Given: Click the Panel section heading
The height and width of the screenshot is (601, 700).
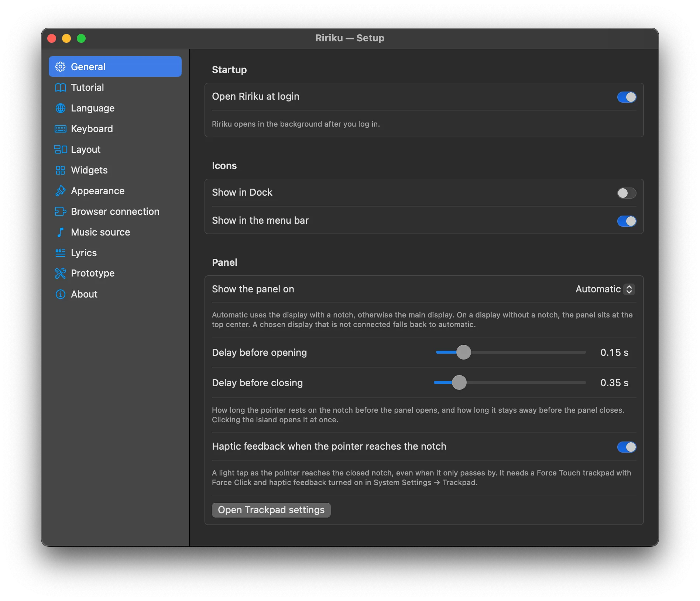Looking at the screenshot, I should pos(224,262).
